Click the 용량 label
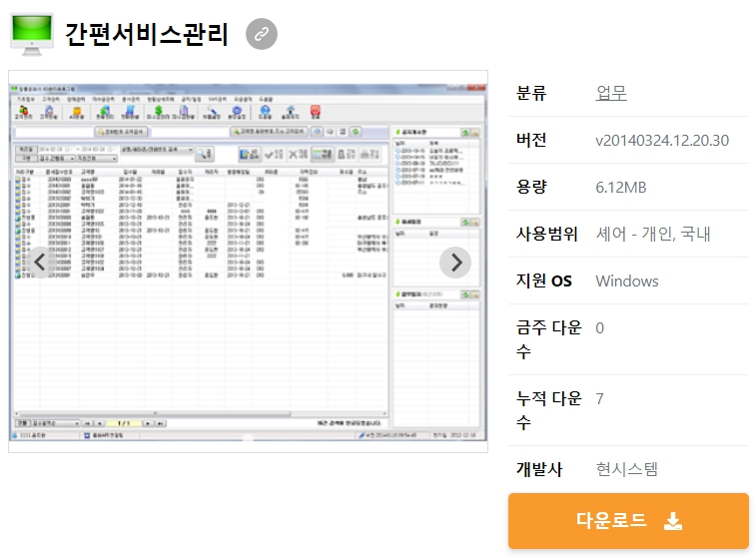Viewport: 756px width, 558px height. 531,187
